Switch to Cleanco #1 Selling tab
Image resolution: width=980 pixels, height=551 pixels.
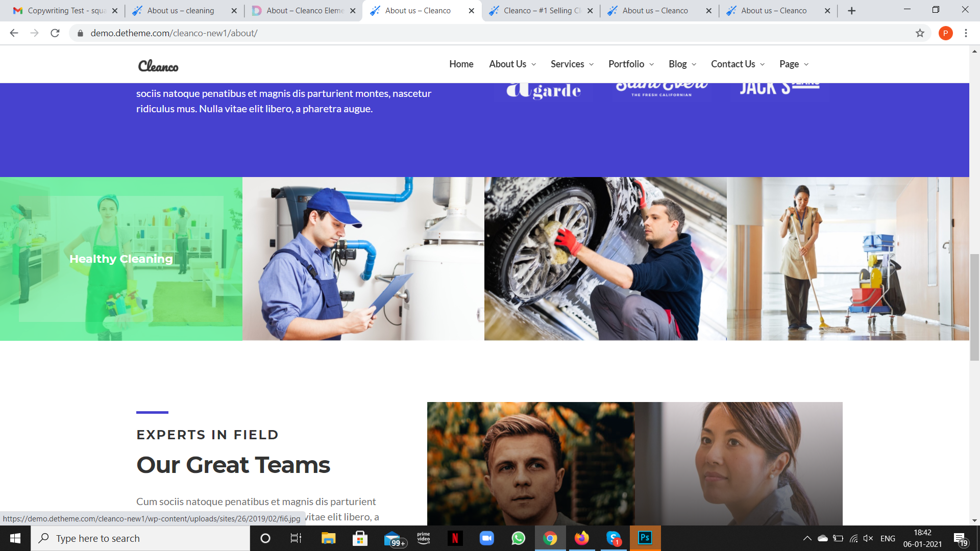coord(541,11)
